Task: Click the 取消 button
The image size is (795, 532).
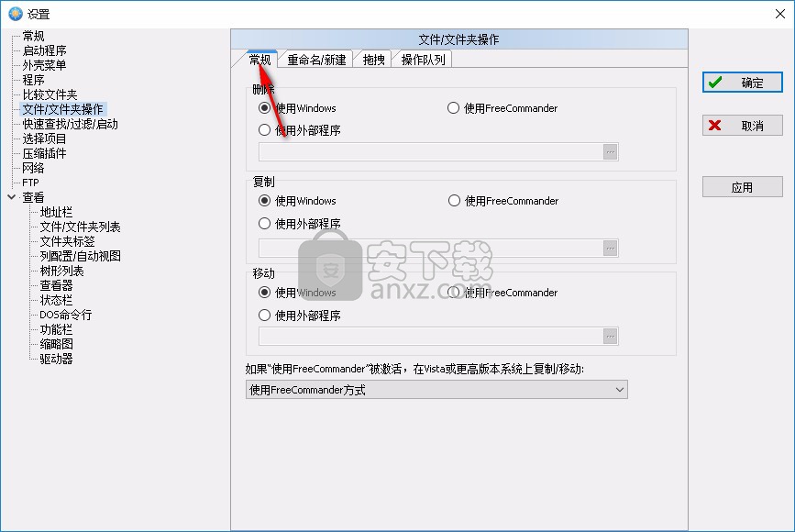Action: tap(742, 126)
